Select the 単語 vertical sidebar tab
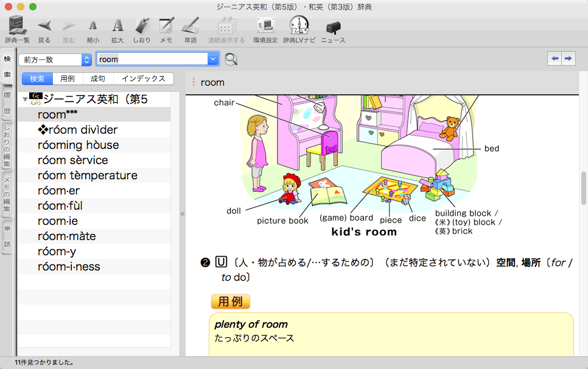This screenshot has height=369, width=588. (7, 236)
